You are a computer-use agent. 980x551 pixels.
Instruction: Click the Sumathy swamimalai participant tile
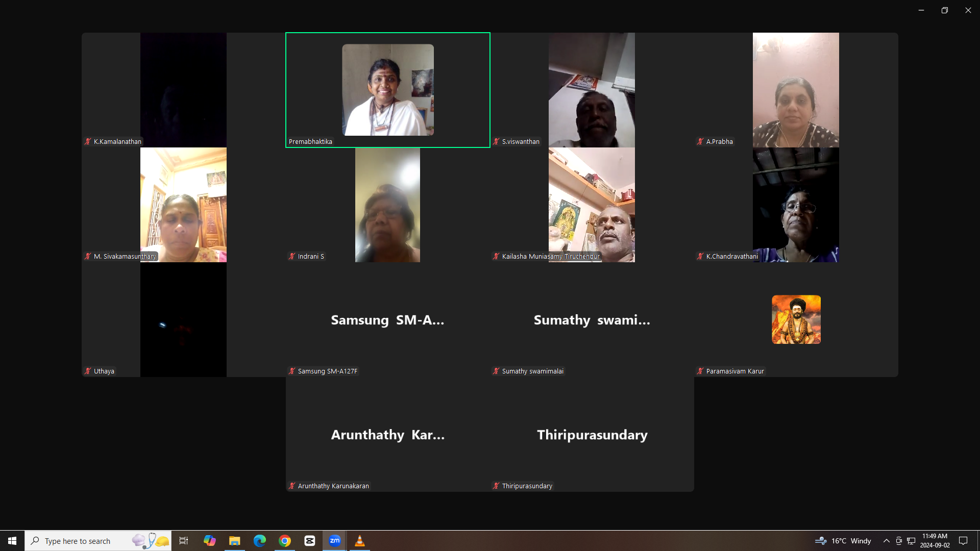pyautogui.click(x=592, y=320)
